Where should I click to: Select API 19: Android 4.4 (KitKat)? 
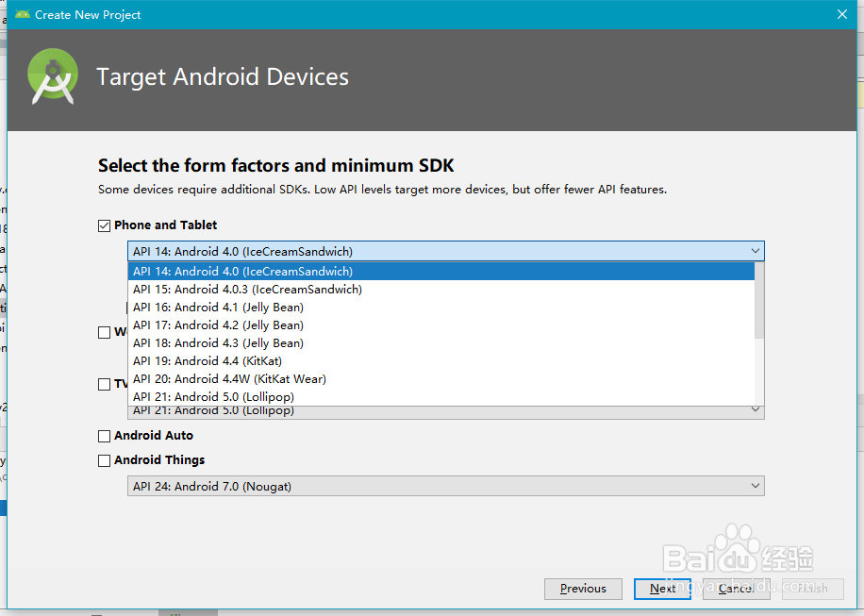[x=208, y=360]
